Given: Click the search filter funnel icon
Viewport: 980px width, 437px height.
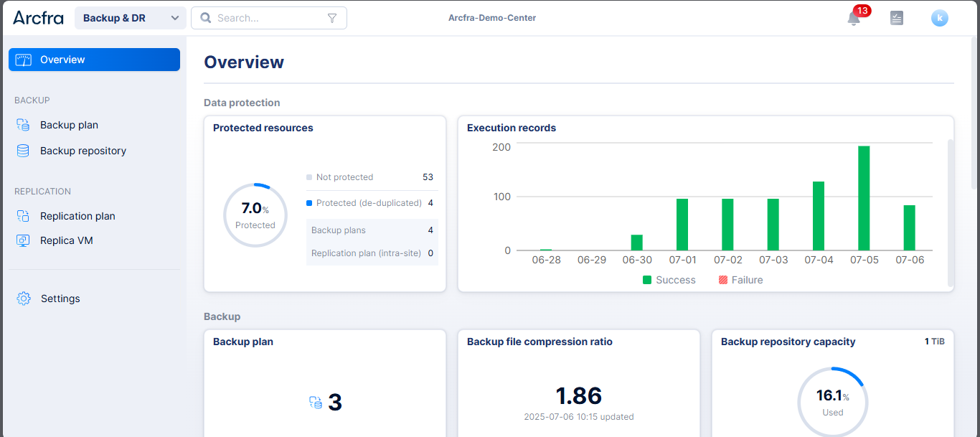Looking at the screenshot, I should coord(332,18).
